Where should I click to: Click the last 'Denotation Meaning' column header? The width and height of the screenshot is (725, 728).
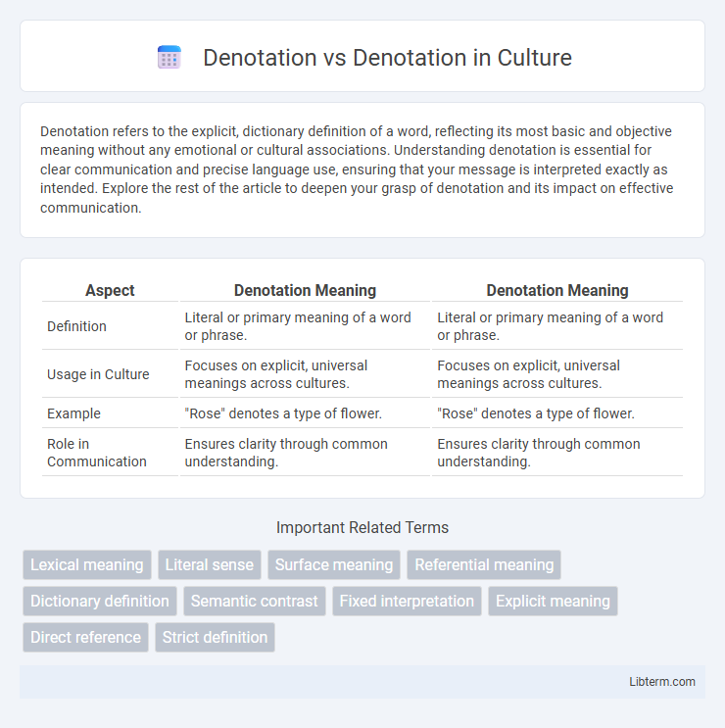coord(557,290)
